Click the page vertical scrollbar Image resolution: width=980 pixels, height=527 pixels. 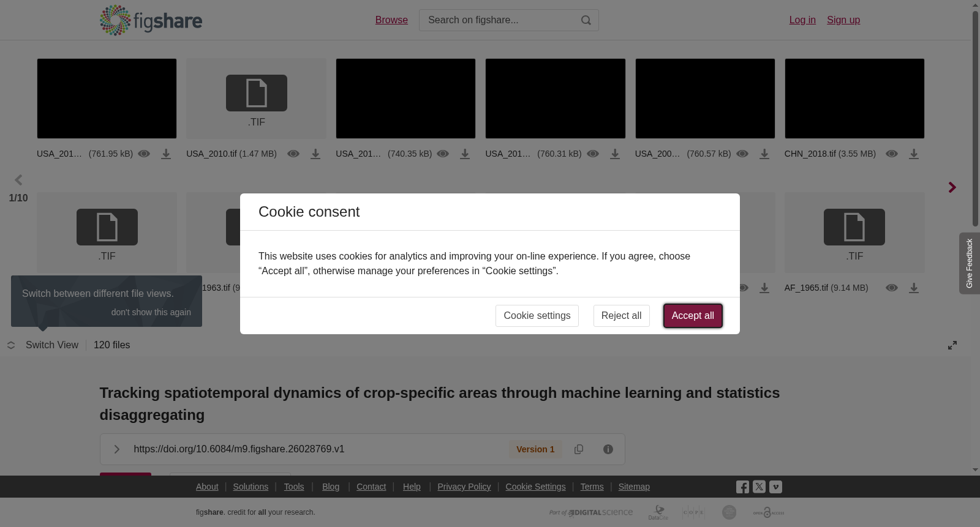tap(976, 119)
